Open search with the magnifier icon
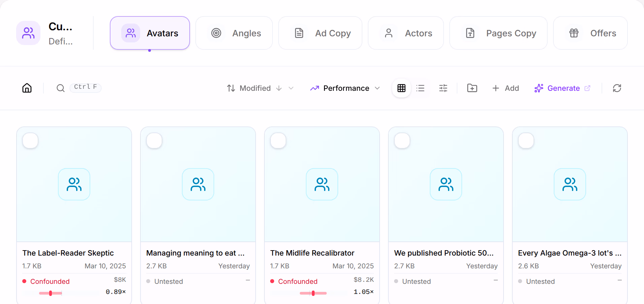Image resolution: width=644 pixels, height=304 pixels. pyautogui.click(x=61, y=88)
